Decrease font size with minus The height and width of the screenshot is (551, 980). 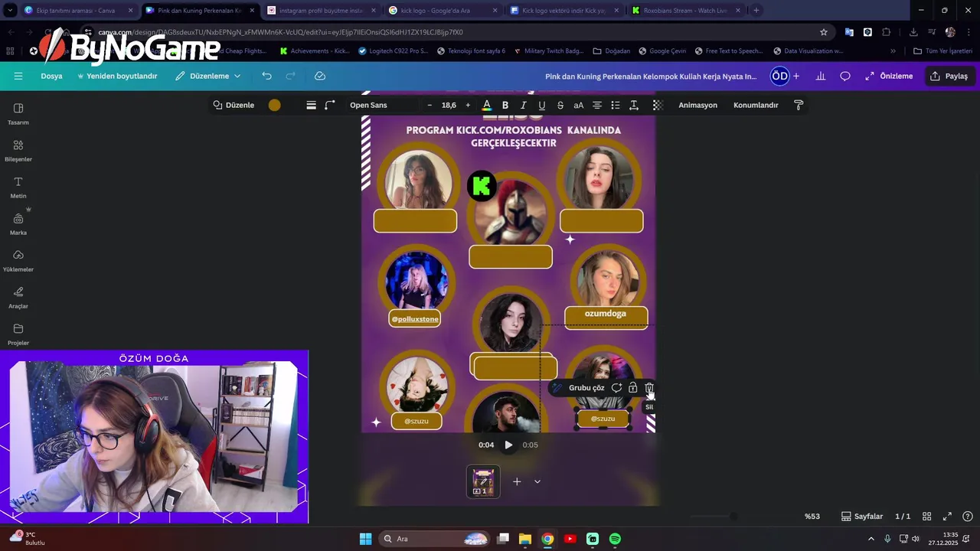pyautogui.click(x=430, y=105)
